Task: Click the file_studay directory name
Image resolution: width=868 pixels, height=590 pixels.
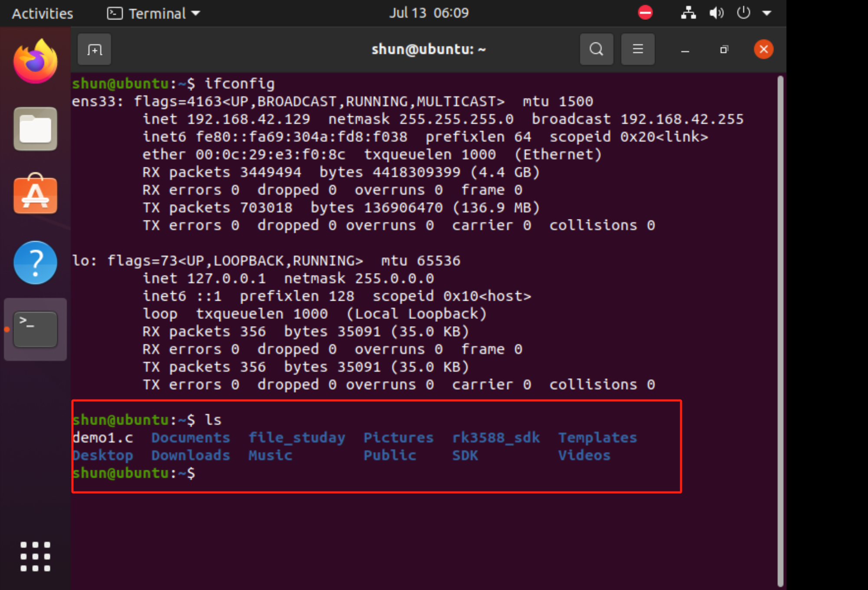Action: pyautogui.click(x=297, y=438)
